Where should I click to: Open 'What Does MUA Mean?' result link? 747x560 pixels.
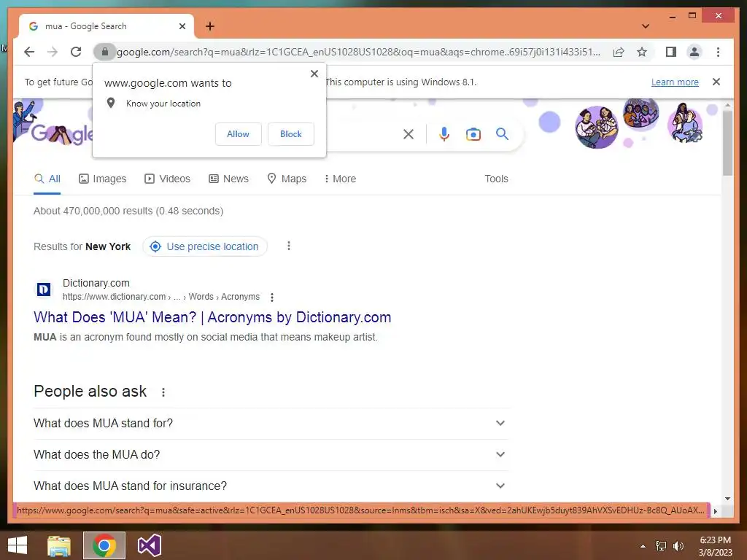tap(212, 318)
